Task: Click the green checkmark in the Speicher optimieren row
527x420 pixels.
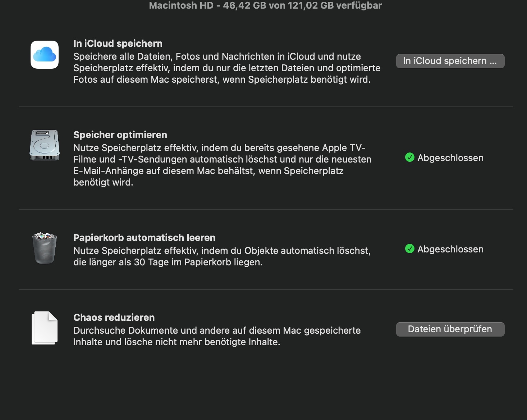Action: 409,157
